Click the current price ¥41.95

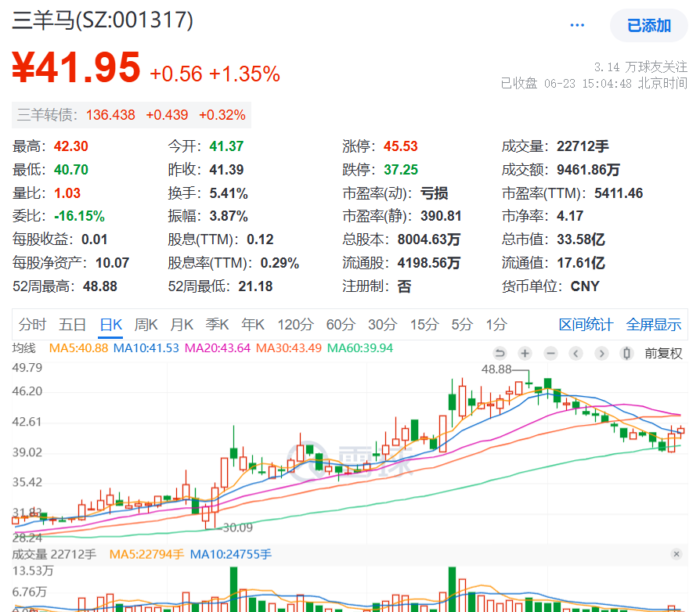[x=76, y=68]
